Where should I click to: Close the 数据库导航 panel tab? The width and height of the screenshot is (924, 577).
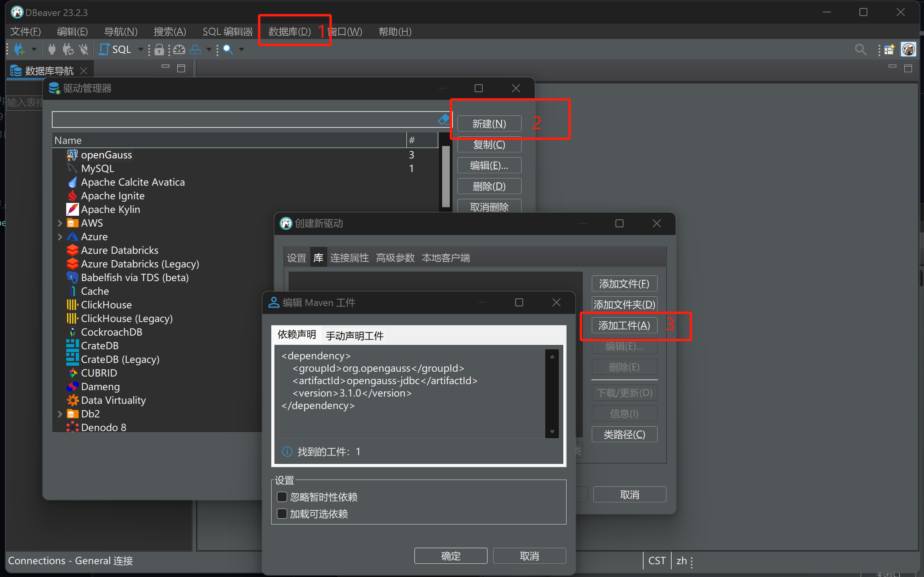coord(83,71)
